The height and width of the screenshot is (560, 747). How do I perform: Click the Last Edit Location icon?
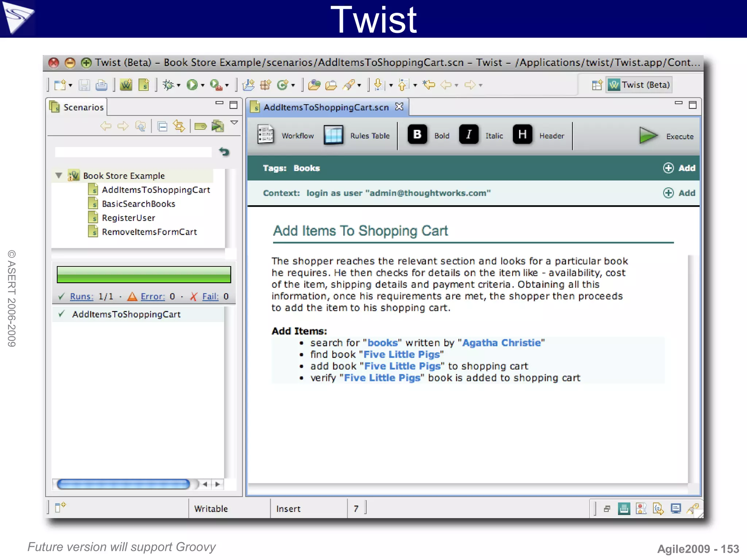tap(429, 85)
